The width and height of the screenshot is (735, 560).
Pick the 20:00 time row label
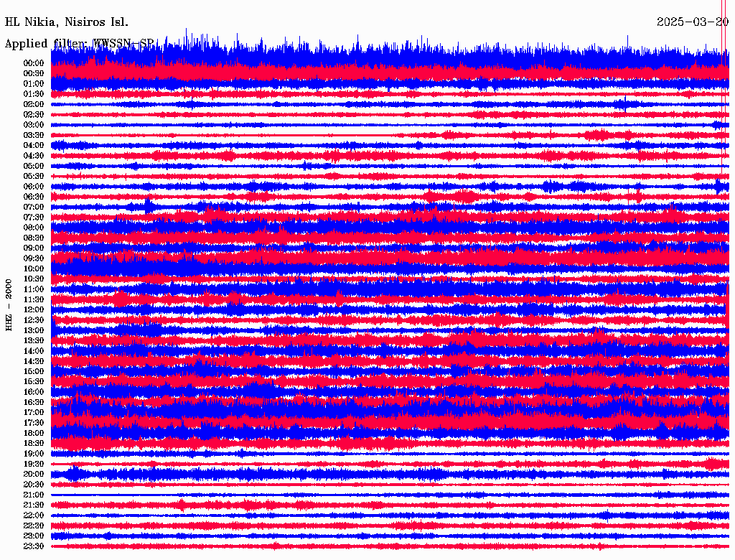pos(34,474)
